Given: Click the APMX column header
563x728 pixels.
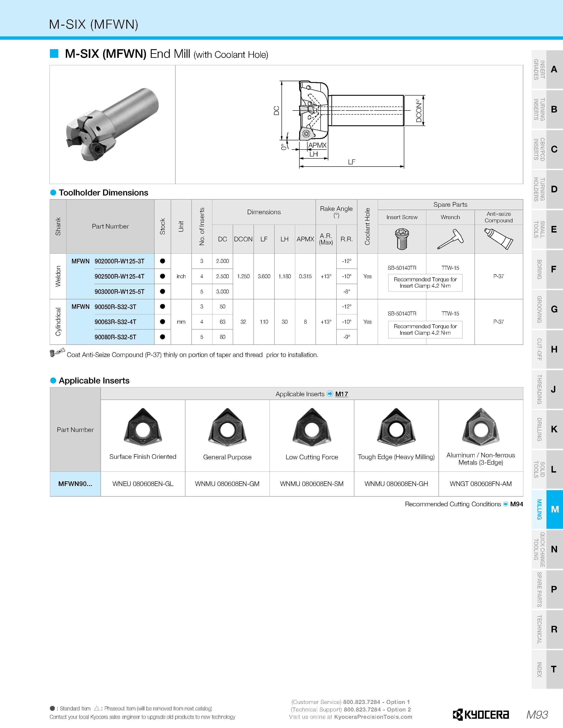Looking at the screenshot, I should (305, 239).
